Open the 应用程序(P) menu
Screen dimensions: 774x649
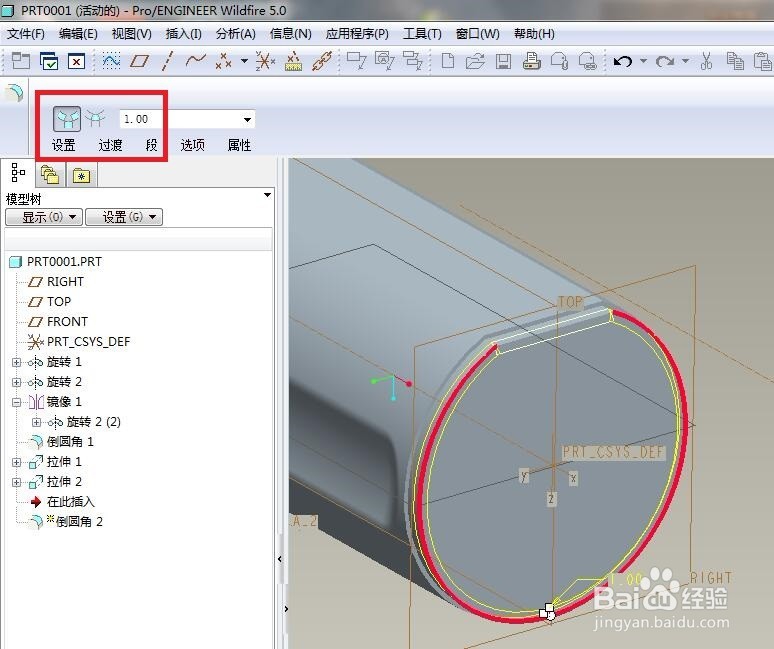click(x=357, y=34)
